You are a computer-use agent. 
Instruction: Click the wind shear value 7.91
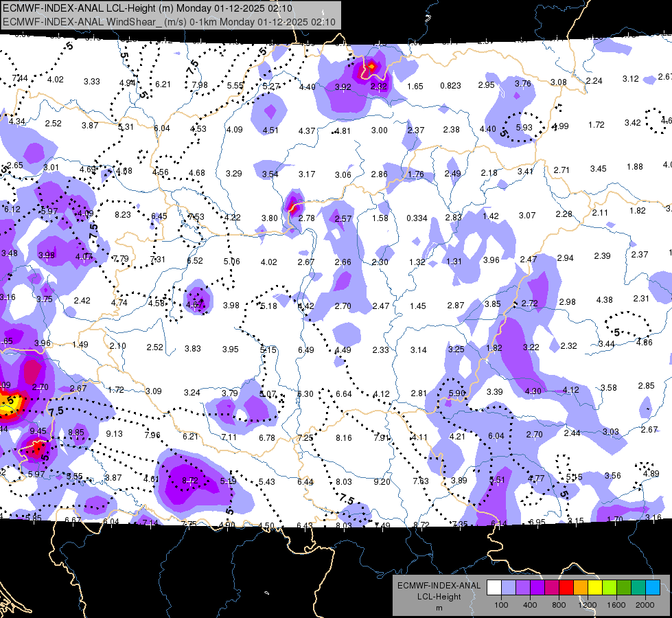382,438
